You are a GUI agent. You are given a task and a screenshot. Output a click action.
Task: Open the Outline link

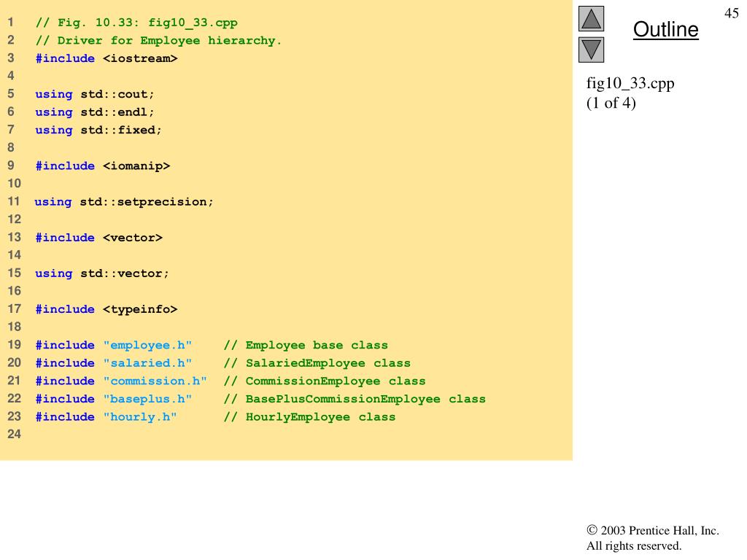point(665,29)
